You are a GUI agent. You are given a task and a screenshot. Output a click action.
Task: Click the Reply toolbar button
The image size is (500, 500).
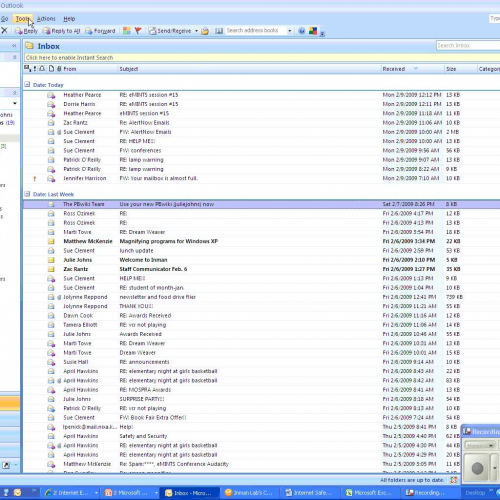click(26, 31)
